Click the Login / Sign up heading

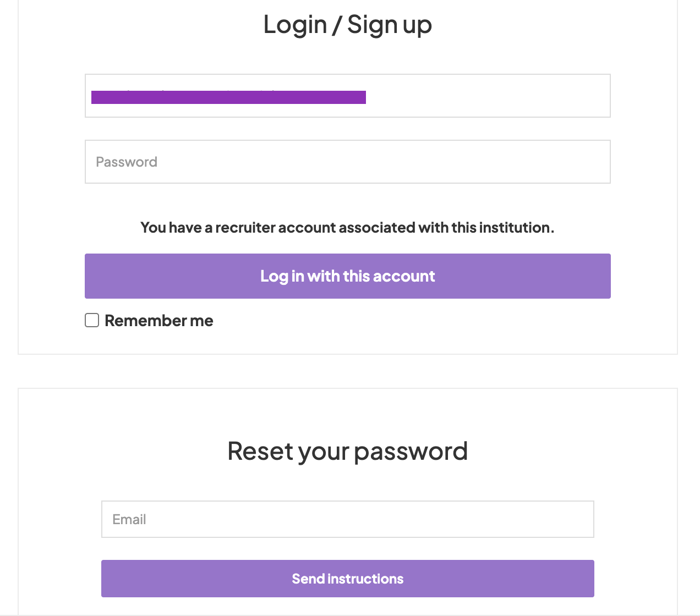coord(347,25)
